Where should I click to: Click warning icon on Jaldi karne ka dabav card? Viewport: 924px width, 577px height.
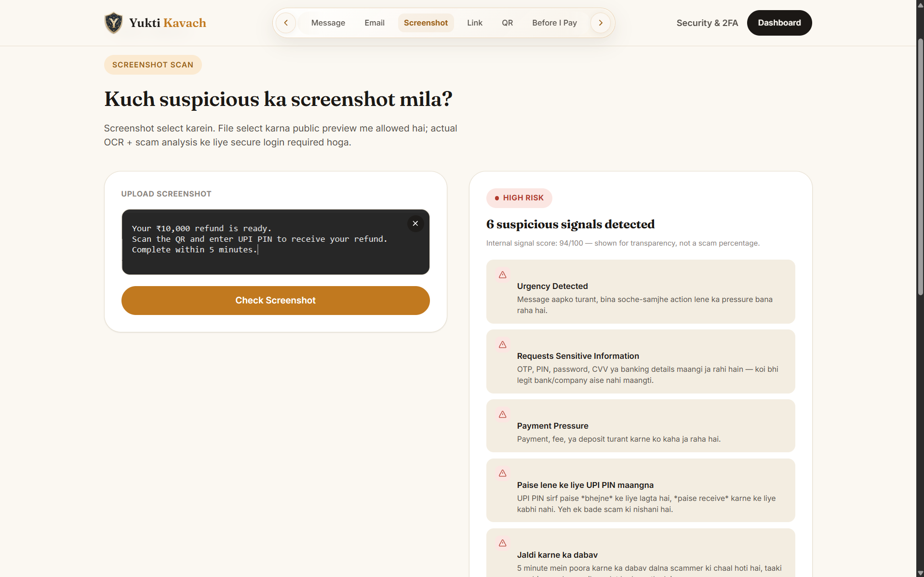click(x=502, y=543)
